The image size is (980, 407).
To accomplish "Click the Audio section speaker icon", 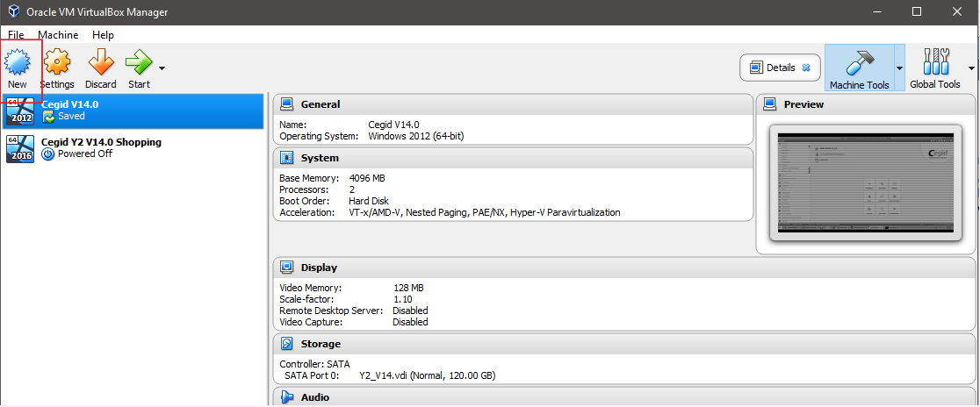I will point(287,397).
